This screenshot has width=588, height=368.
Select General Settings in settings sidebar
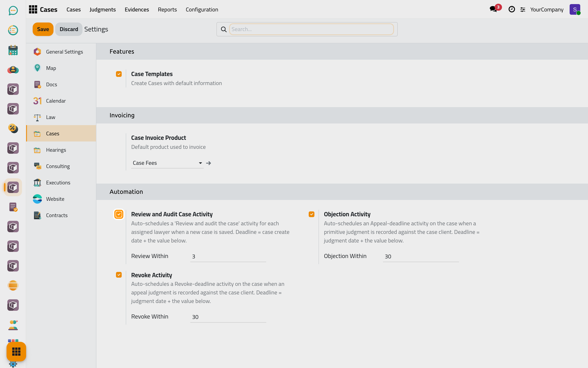(61, 52)
